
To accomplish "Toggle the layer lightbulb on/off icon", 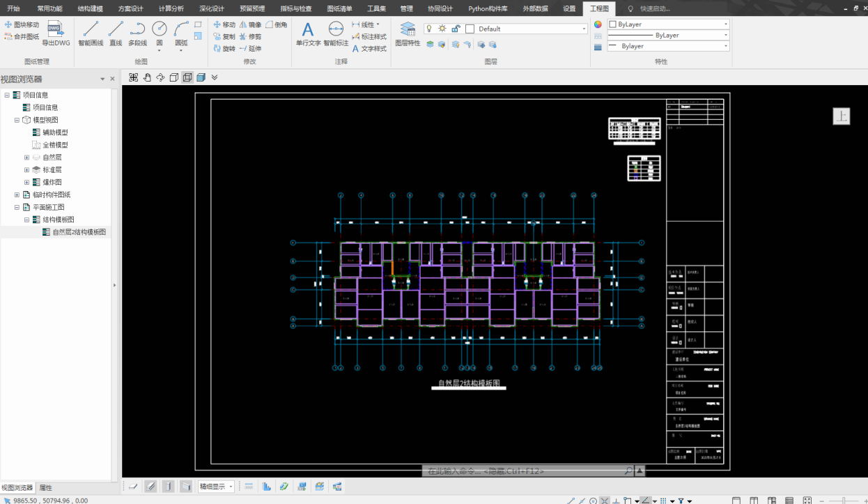I will 429,29.
